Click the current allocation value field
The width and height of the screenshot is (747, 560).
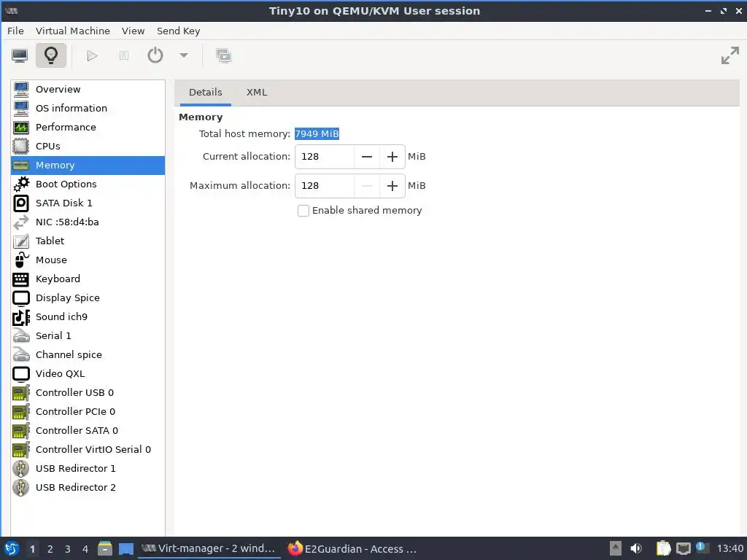pos(325,157)
